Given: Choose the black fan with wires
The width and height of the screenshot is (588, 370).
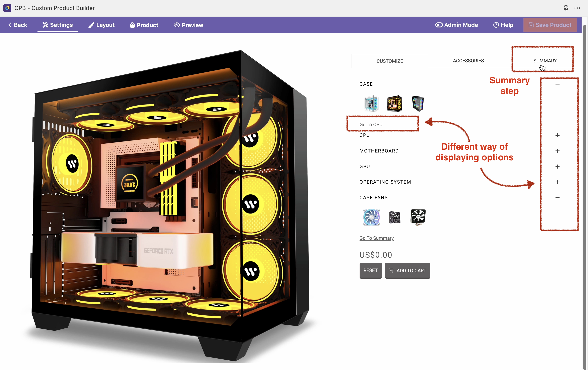Looking at the screenshot, I should point(418,217).
